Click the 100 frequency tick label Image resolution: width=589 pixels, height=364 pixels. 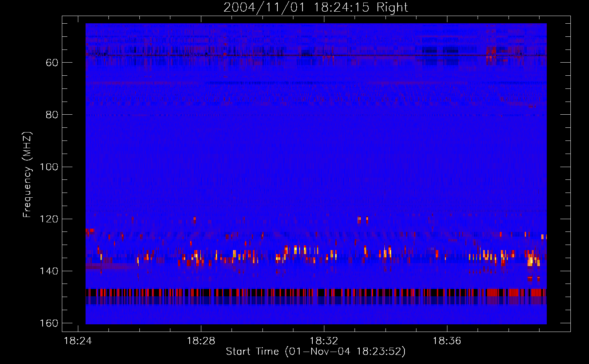click(49, 167)
